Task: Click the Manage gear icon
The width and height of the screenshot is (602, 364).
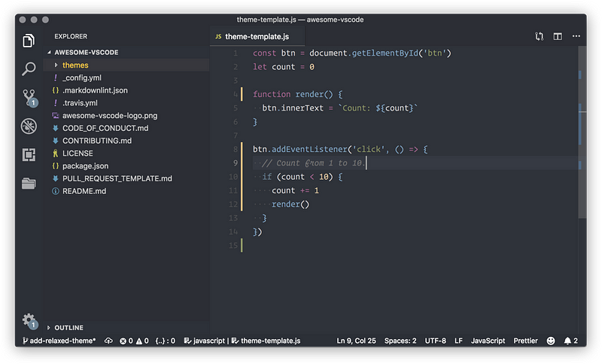Action: (29, 320)
